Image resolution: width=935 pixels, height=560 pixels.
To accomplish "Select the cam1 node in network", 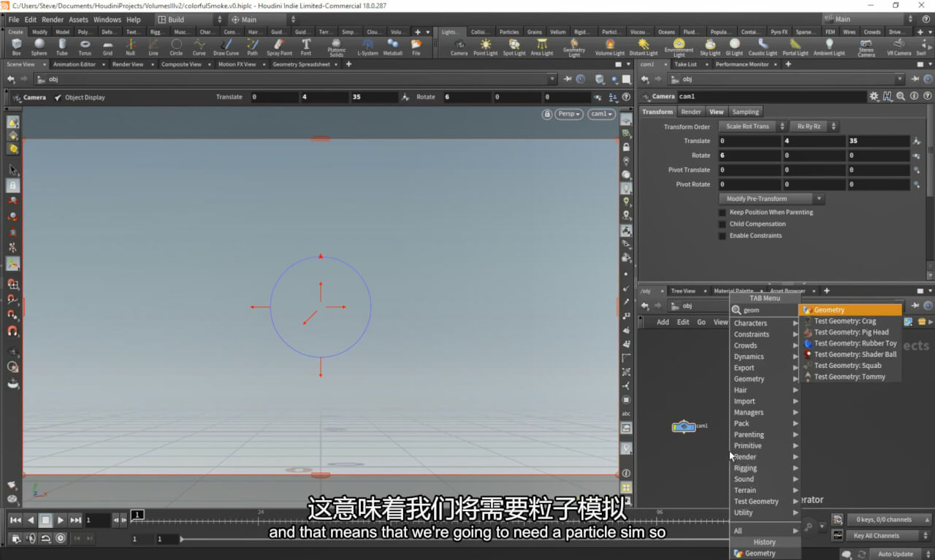I will pos(684,426).
